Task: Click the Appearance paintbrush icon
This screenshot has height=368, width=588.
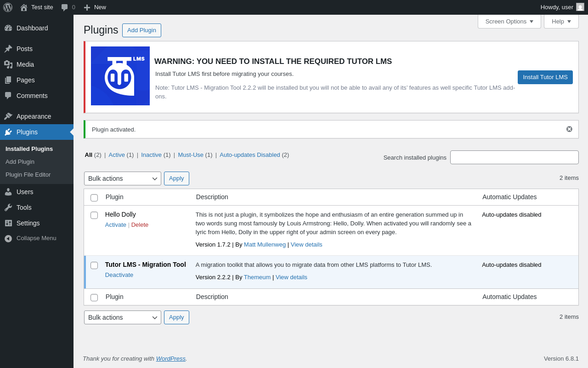Action: tap(8, 116)
